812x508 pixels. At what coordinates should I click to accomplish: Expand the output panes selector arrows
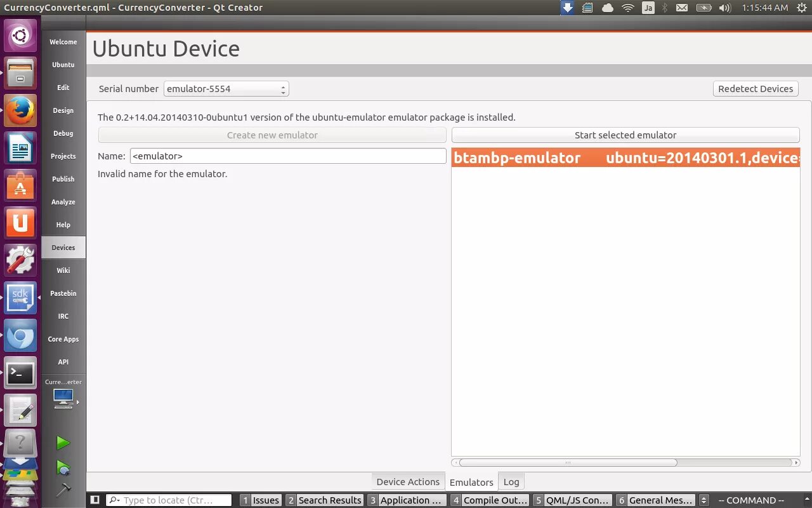[704, 500]
